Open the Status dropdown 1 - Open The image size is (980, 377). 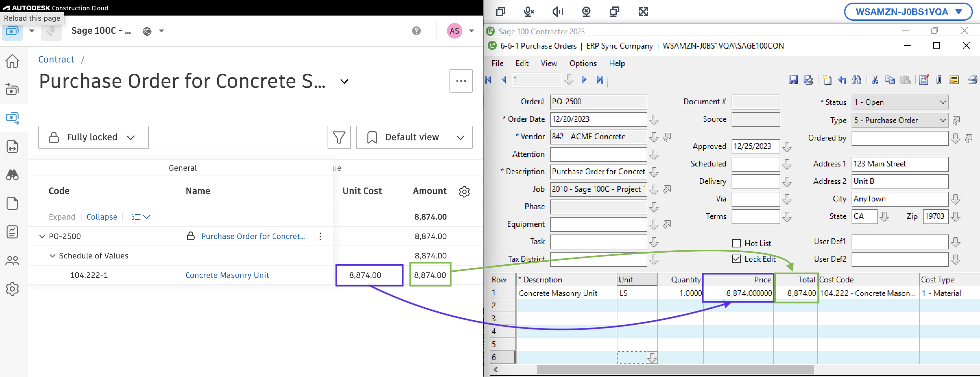tap(900, 102)
